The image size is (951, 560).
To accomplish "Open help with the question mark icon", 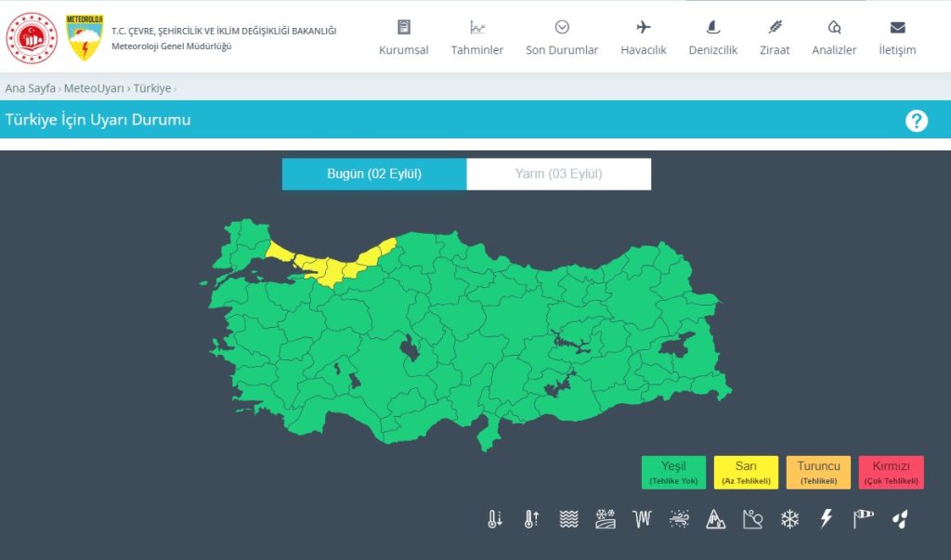I will pyautogui.click(x=917, y=121).
